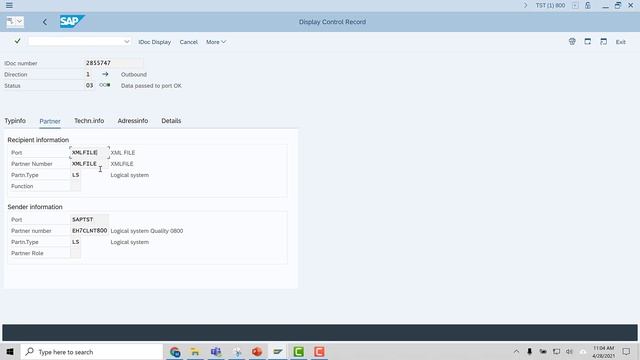
Task: Click the SAP GUI taskbar icon
Action: pos(278,352)
